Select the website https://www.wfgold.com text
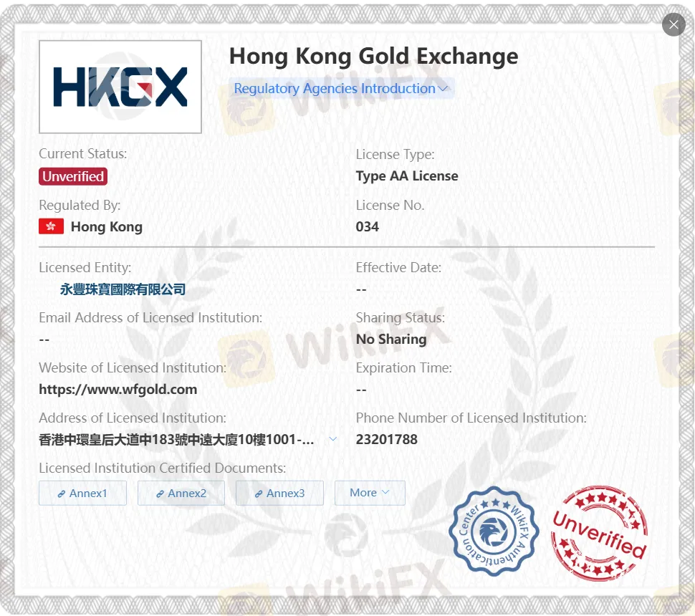This screenshot has width=695, height=616. pos(118,389)
